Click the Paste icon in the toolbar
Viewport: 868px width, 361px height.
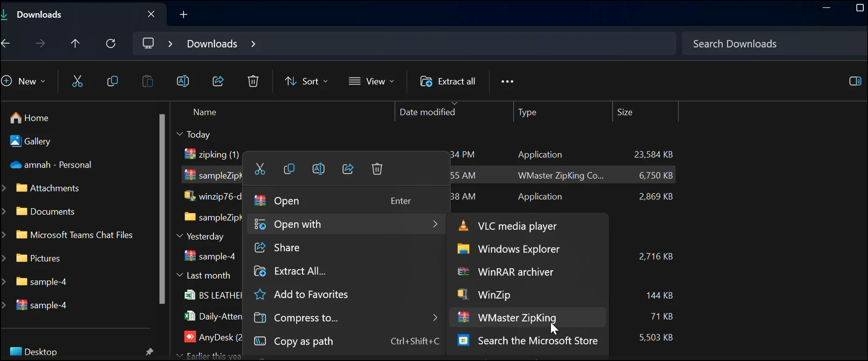(147, 82)
